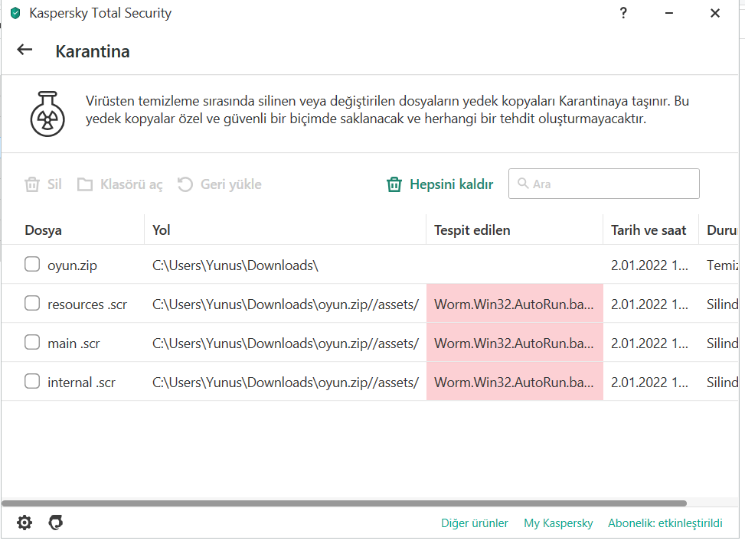The width and height of the screenshot is (745, 560).
Task: Open the Diğer ürünler link
Action: point(474,523)
